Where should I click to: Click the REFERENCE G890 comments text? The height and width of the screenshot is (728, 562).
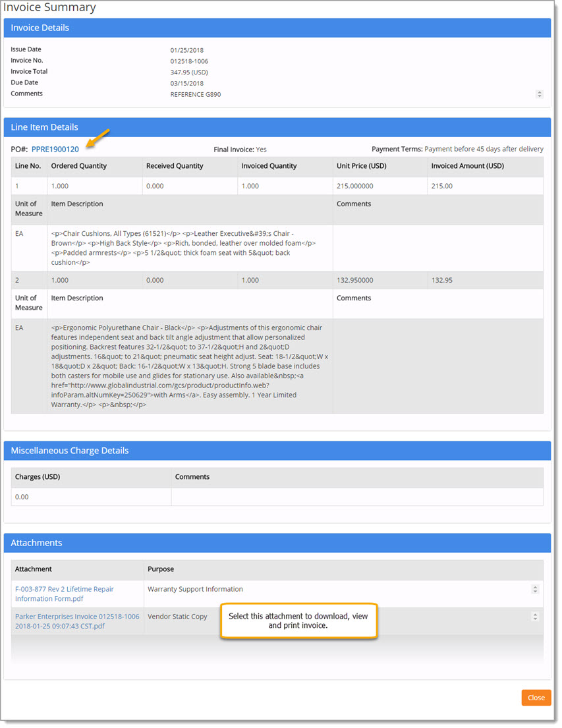click(195, 94)
